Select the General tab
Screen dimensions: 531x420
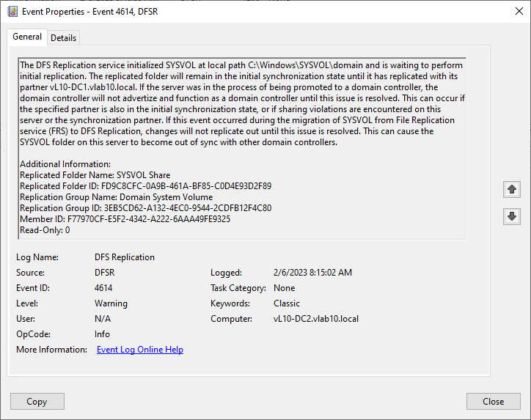tap(27, 37)
